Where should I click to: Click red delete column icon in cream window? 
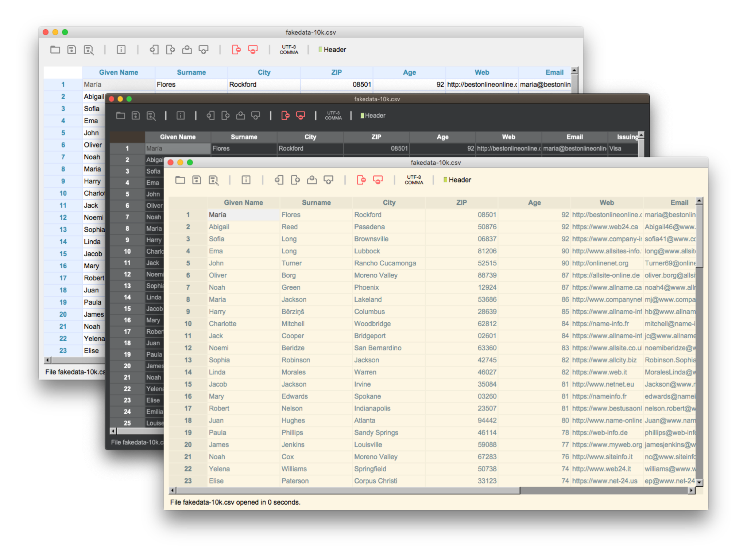click(x=361, y=180)
